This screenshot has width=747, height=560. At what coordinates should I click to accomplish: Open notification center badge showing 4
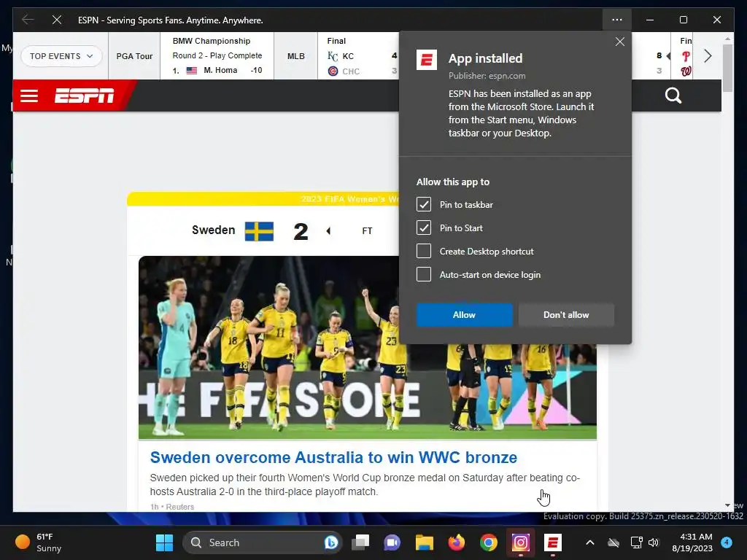point(727,542)
